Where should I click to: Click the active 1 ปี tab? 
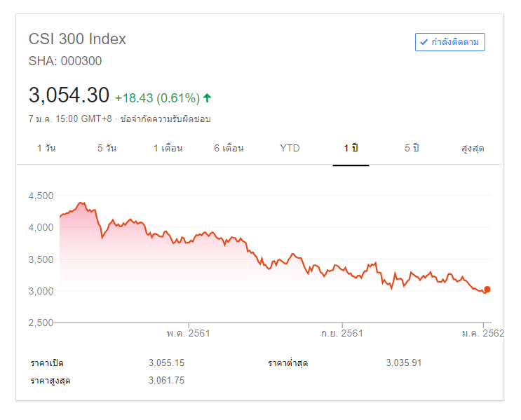tap(351, 149)
